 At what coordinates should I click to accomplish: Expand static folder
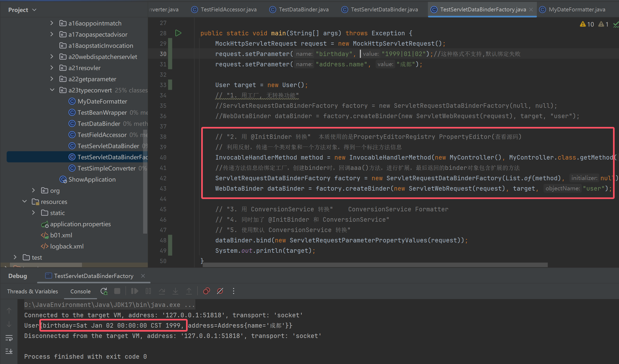coord(33,213)
